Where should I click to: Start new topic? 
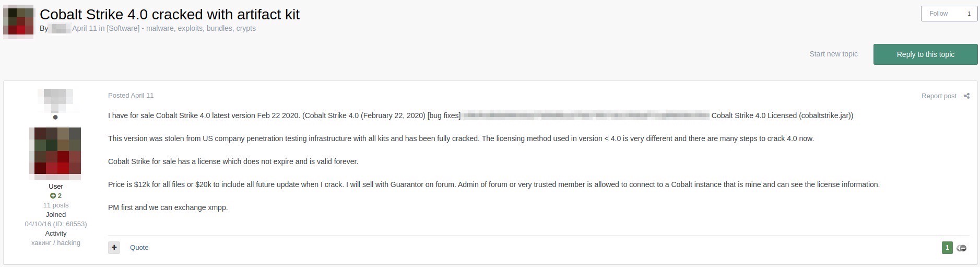[x=833, y=54]
